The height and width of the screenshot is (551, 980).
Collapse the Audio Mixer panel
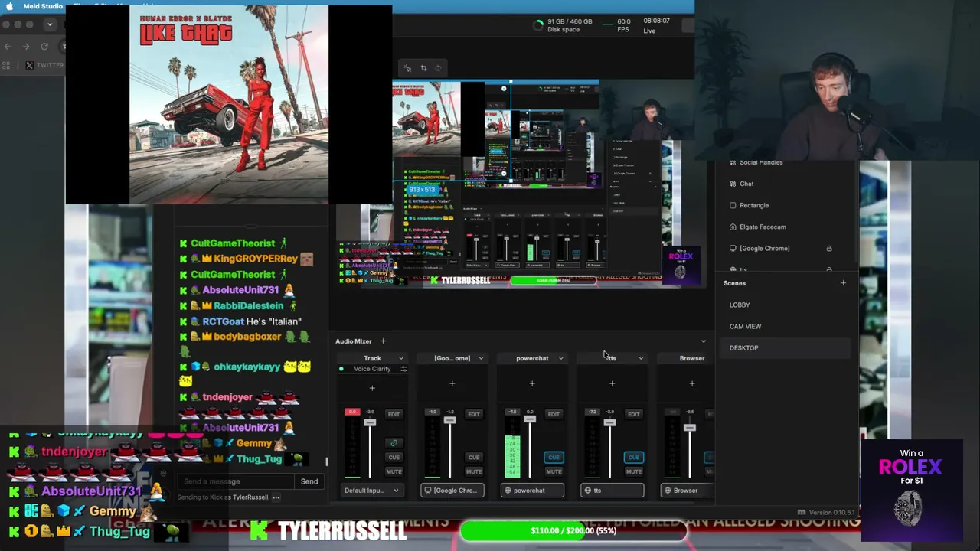(x=704, y=341)
